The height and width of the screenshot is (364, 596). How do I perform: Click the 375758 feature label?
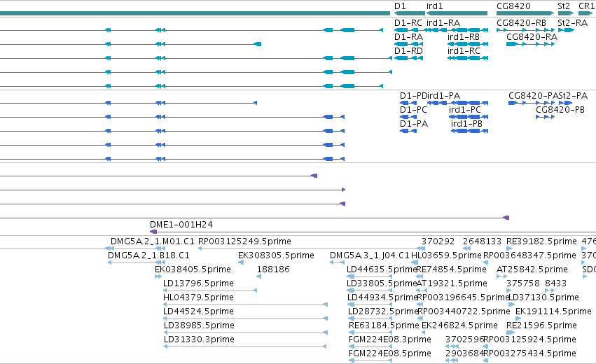tap(523, 283)
